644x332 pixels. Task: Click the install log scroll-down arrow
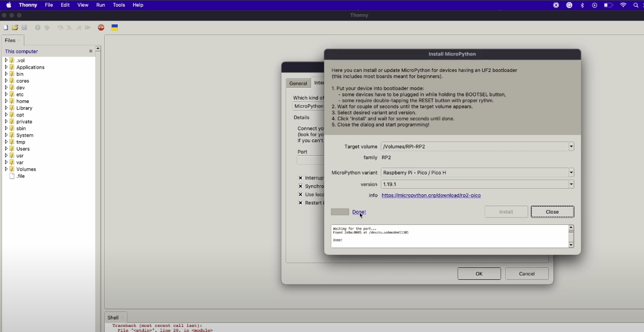click(x=571, y=245)
